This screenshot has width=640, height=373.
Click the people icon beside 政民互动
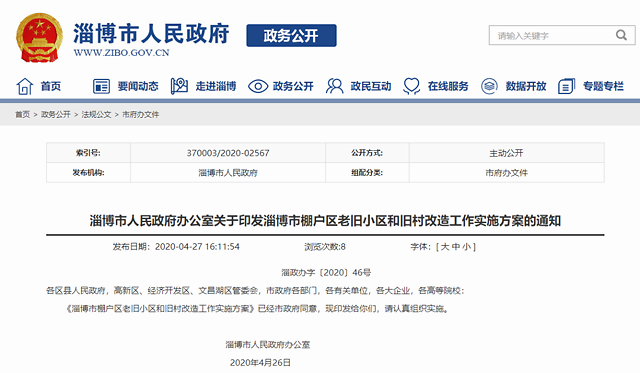(334, 86)
